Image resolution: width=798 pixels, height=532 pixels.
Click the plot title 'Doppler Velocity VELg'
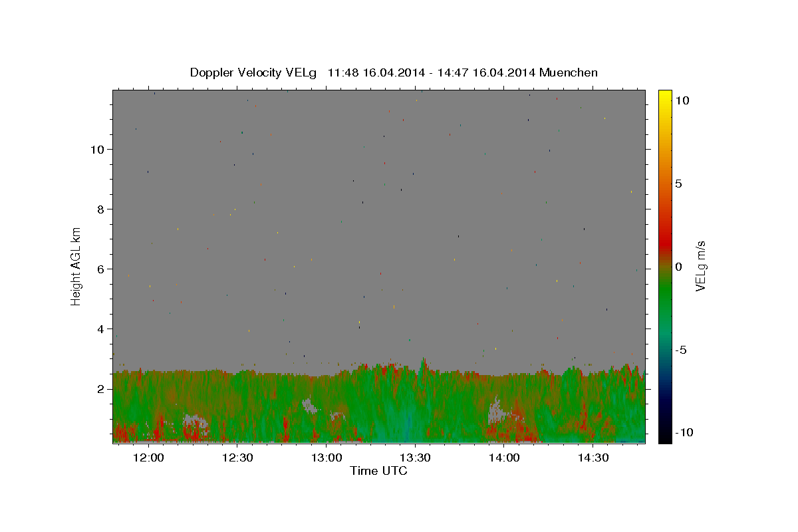253,72
